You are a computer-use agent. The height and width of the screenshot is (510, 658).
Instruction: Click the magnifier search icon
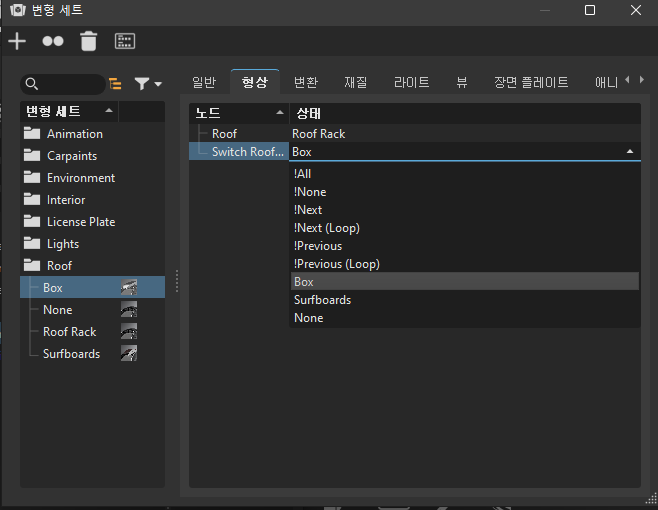click(x=31, y=84)
